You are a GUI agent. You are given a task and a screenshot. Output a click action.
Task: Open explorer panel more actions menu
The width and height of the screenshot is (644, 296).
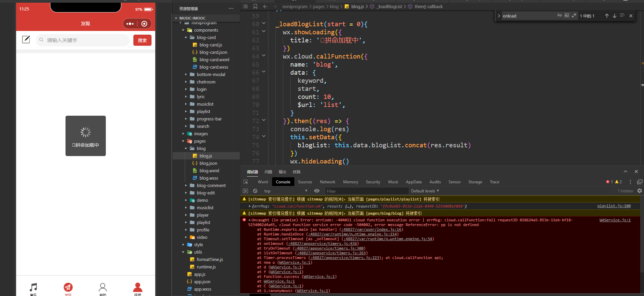pos(231,8)
